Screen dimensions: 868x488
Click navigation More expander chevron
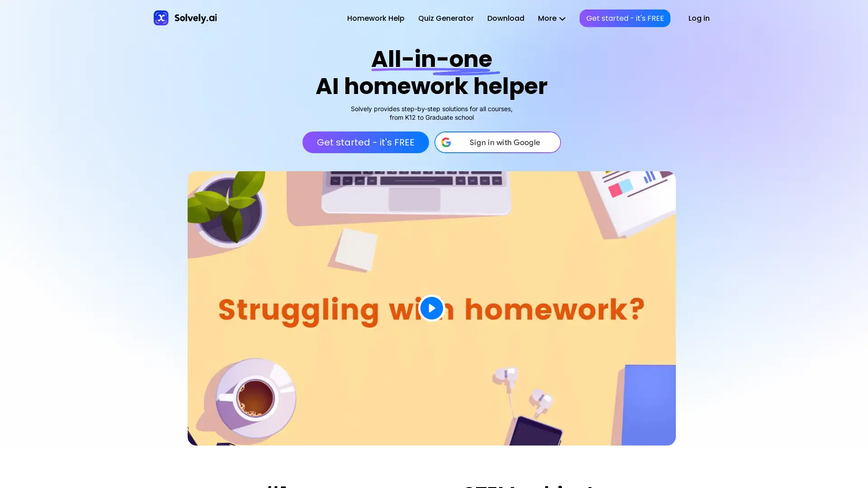(x=561, y=19)
